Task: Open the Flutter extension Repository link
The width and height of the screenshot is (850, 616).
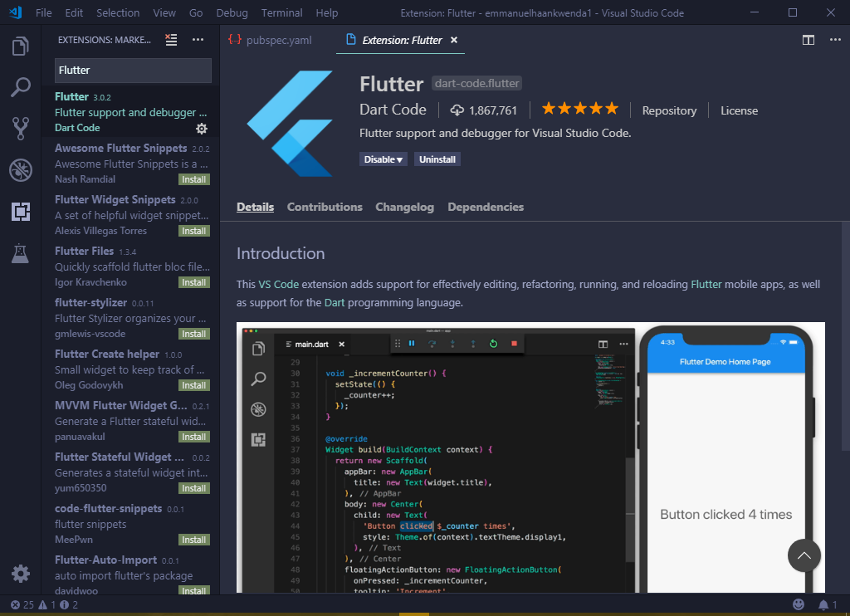Action: 669,110
